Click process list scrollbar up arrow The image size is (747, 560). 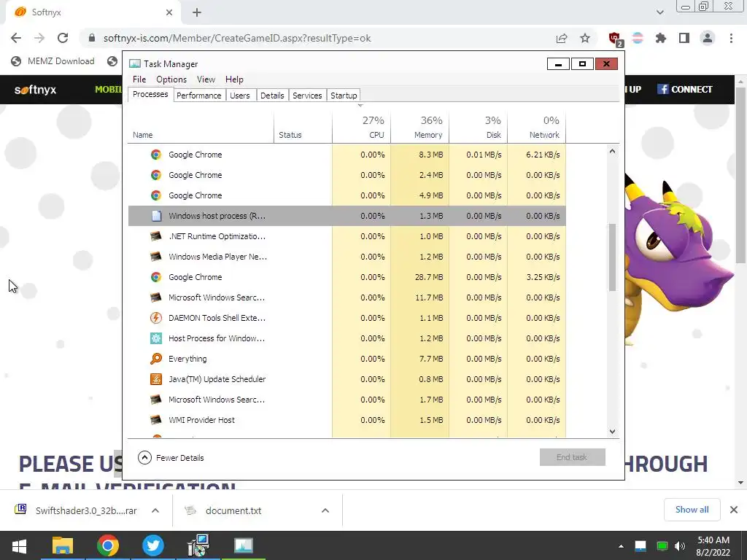coord(612,151)
